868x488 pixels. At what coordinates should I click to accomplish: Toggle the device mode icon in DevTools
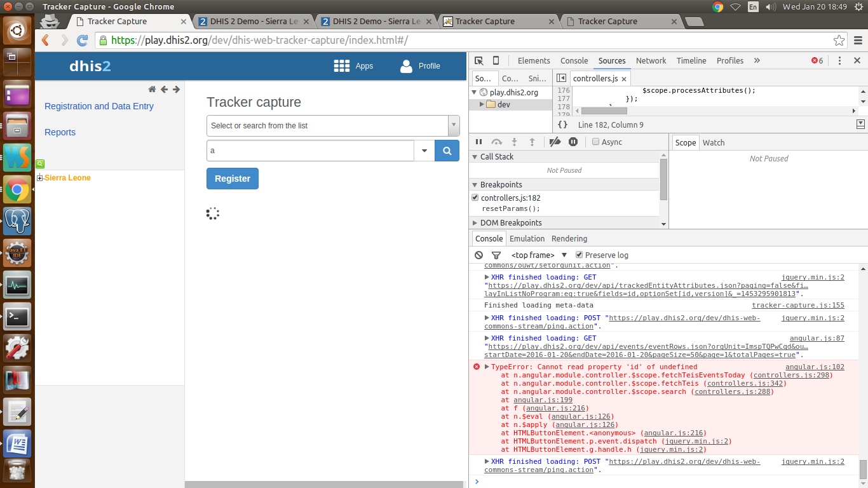click(x=496, y=61)
